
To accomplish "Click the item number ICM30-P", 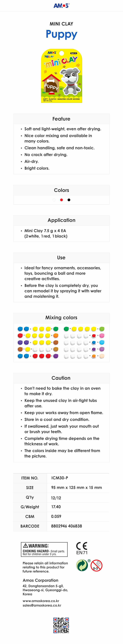I will [59, 478].
